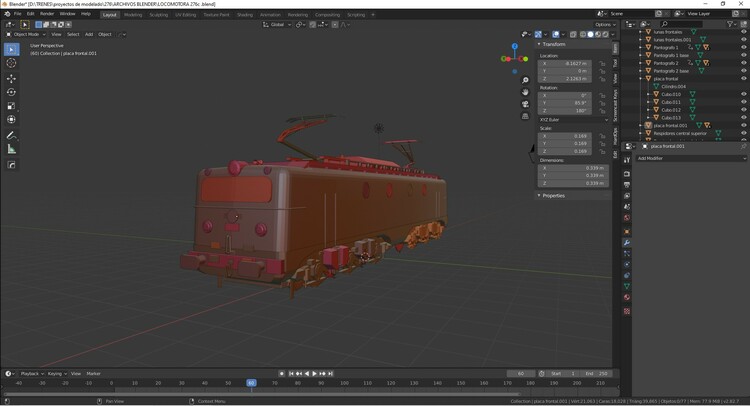Click the Scale X value field
The width and height of the screenshot is (750, 406).
[x=567, y=135]
